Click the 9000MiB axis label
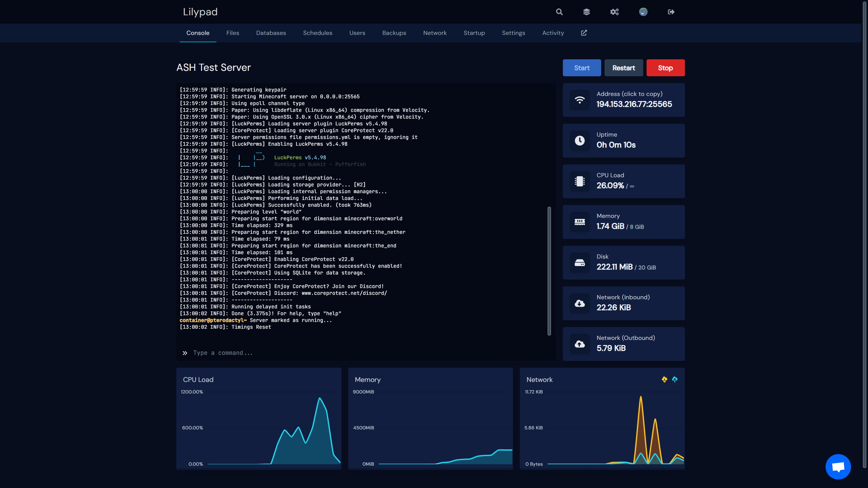Screen dimensions: 868x488 363,392
